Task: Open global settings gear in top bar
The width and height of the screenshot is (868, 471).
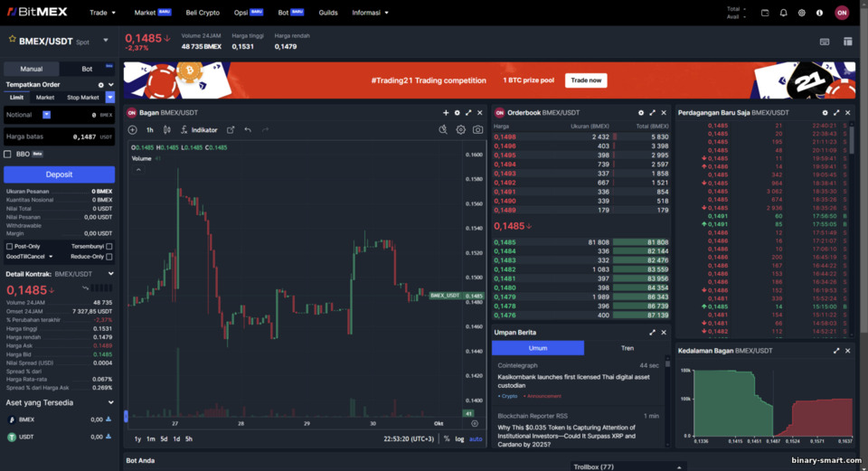Action: coord(802,13)
